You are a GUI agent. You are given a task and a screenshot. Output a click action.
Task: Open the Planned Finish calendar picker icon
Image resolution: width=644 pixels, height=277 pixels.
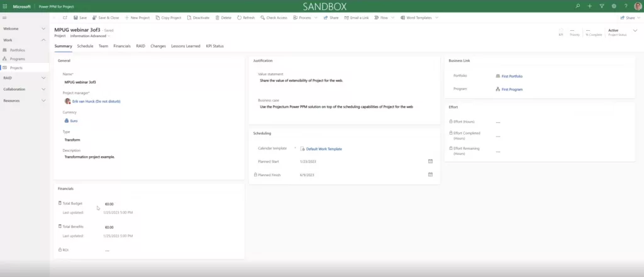pos(430,174)
